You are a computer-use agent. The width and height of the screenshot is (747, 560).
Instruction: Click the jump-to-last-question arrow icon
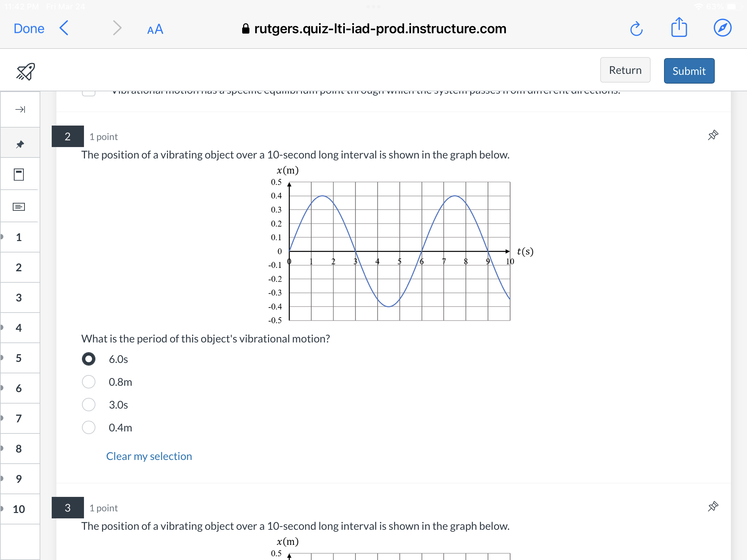coord(20,109)
